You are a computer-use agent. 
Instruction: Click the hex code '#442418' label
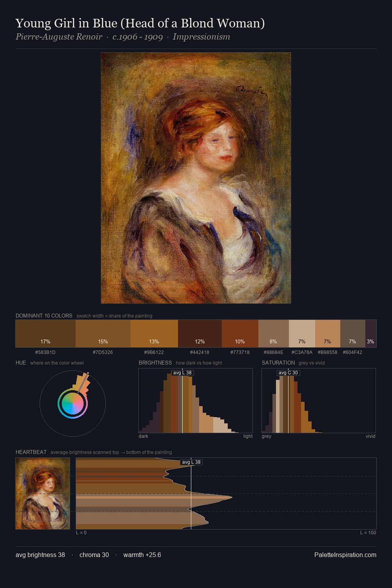point(200,352)
